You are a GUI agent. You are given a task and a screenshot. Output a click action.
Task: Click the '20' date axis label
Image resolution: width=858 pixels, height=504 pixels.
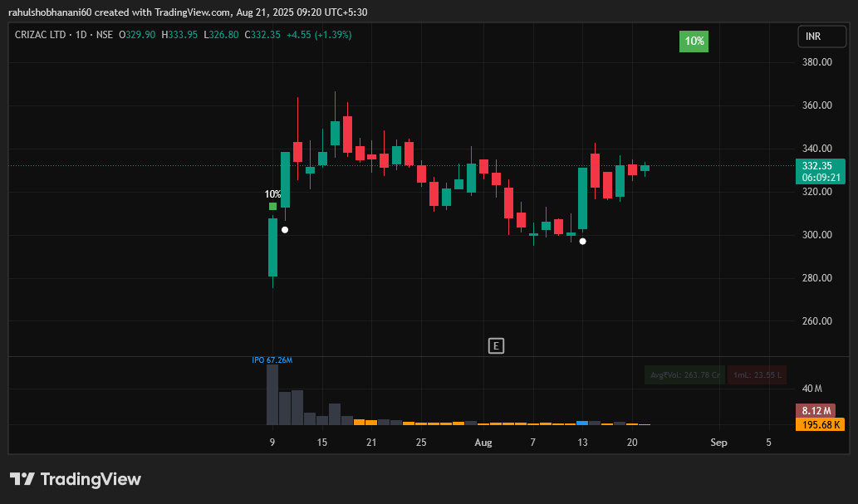tap(632, 443)
